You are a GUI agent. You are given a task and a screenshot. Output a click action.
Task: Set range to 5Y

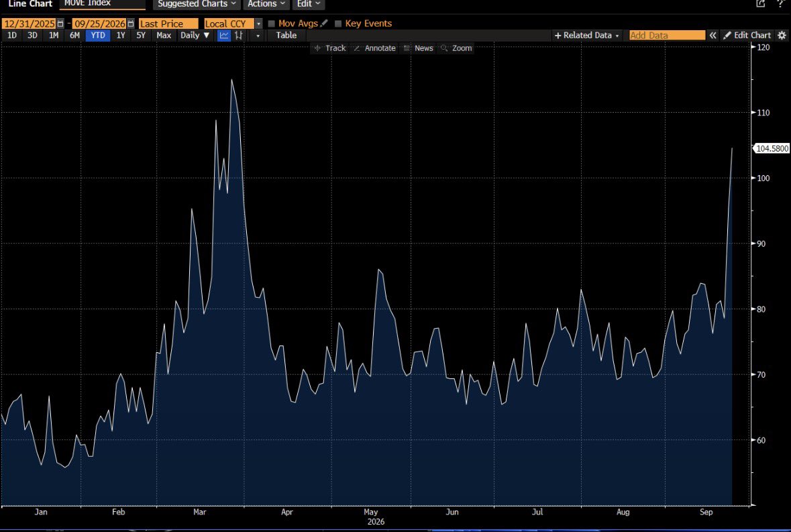[x=141, y=36]
